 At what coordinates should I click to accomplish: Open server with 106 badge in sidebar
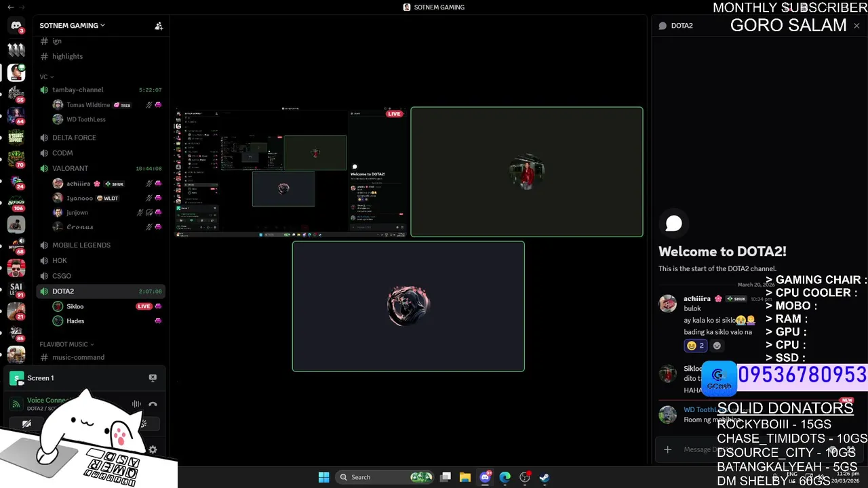pyautogui.click(x=16, y=203)
